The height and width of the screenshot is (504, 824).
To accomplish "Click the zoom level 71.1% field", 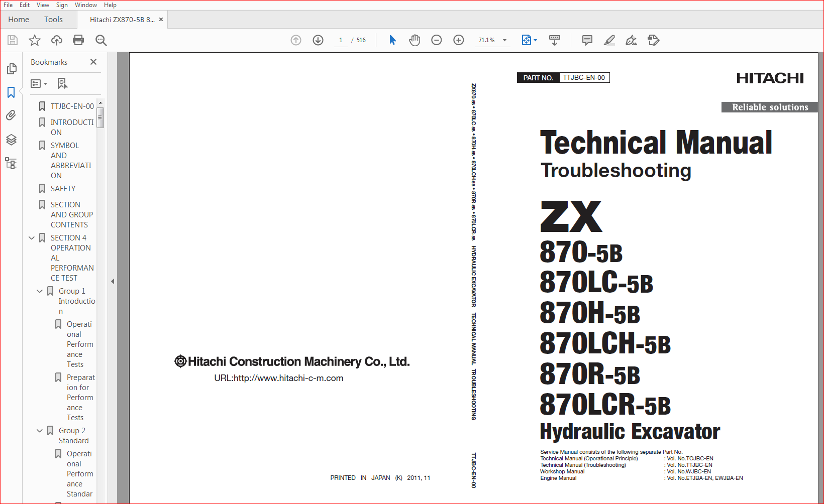I will (x=486, y=40).
